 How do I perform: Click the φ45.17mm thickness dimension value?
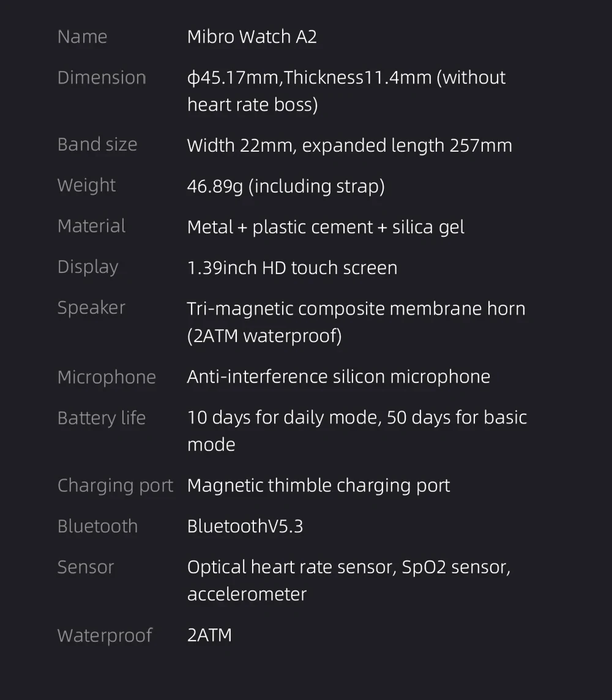[x=346, y=91]
